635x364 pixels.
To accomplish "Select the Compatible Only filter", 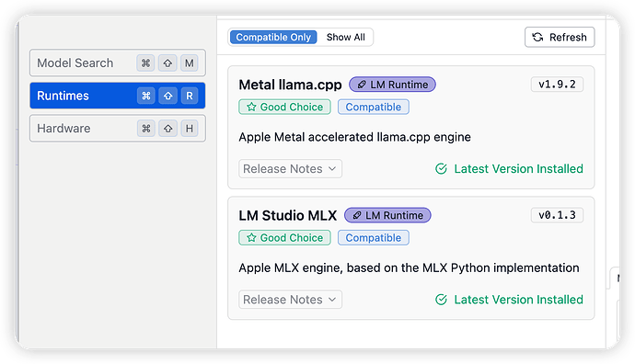I will 273,37.
